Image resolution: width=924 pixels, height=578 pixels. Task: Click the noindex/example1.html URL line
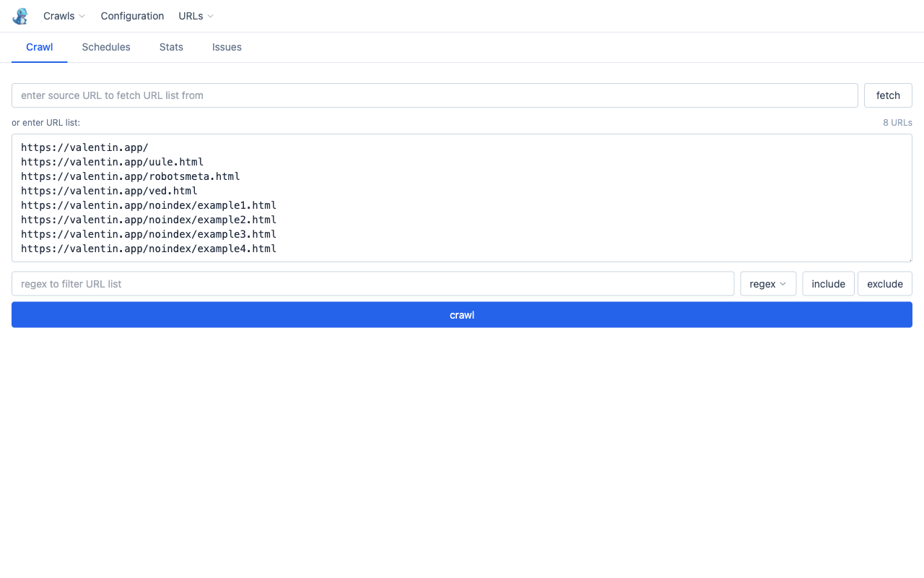pyautogui.click(x=149, y=205)
